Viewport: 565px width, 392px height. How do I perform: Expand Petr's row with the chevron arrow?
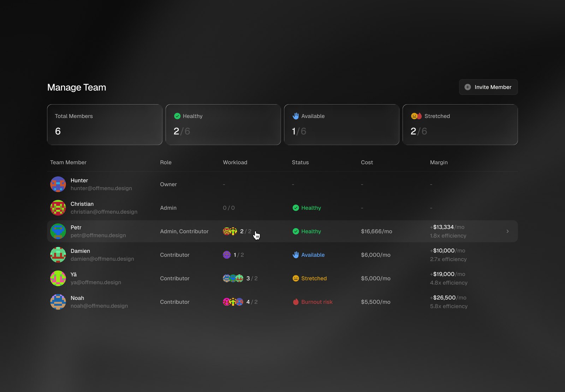point(507,231)
